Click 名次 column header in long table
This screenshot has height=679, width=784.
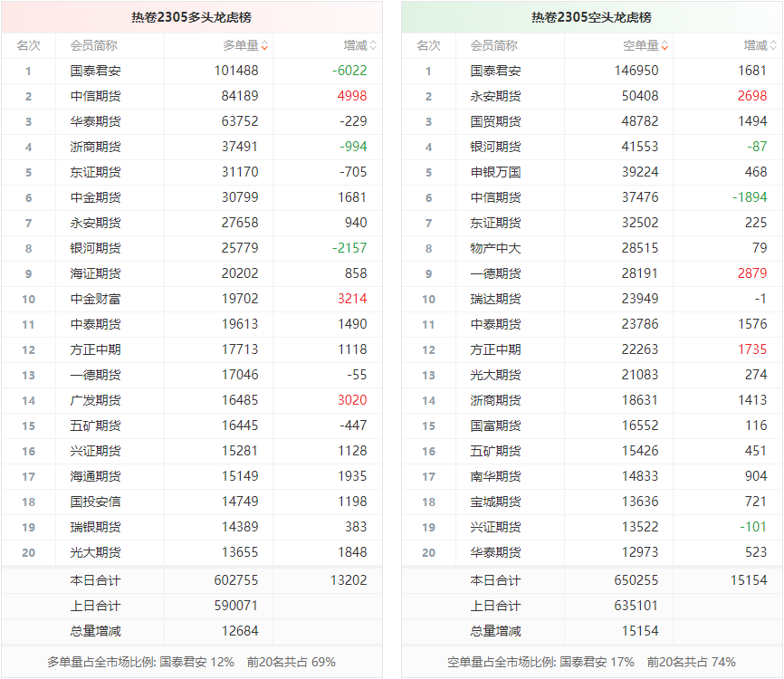[28, 45]
